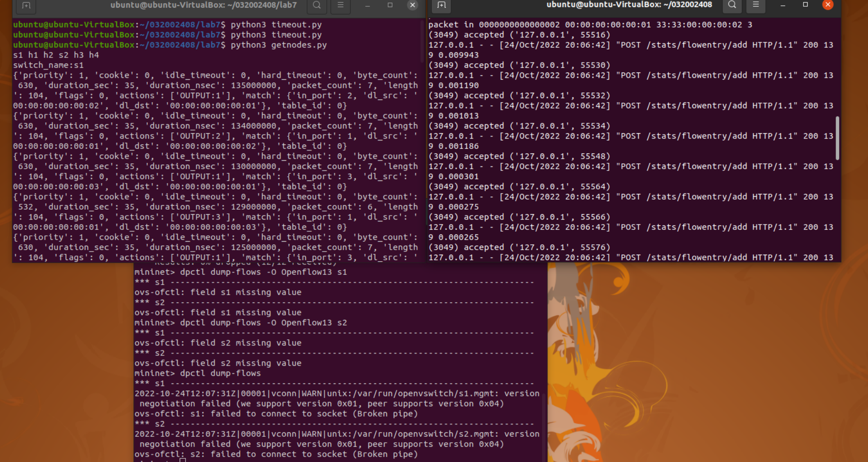Viewport: 868px width, 462px height.
Task: Click the '9 0.001013' response time line
Action: click(x=453, y=116)
